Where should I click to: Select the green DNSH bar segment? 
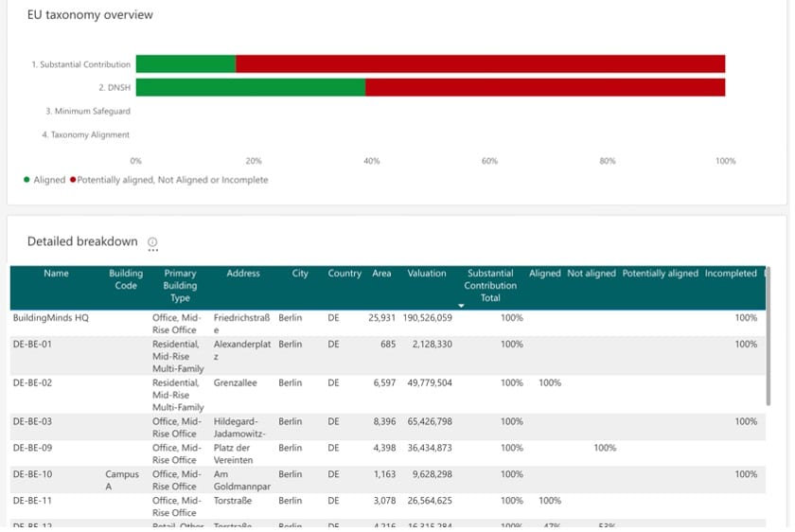(251, 87)
